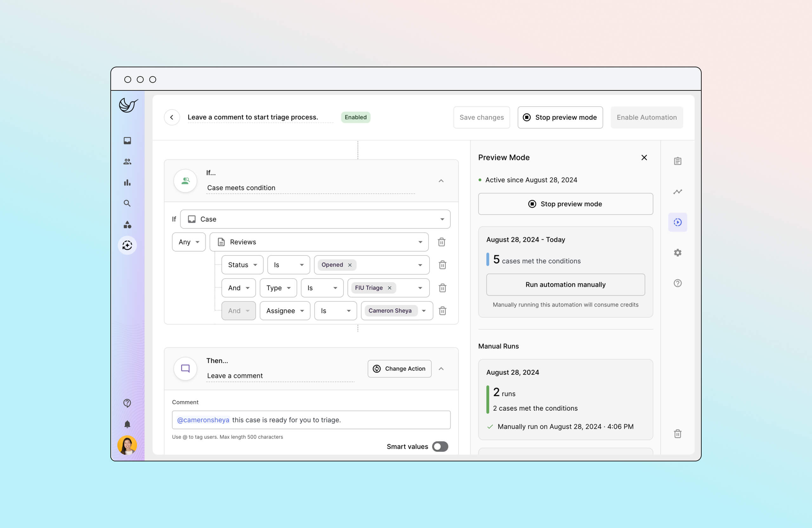The image size is (812, 528).
Task: Disable the Enabled automation status toggle
Action: point(355,117)
